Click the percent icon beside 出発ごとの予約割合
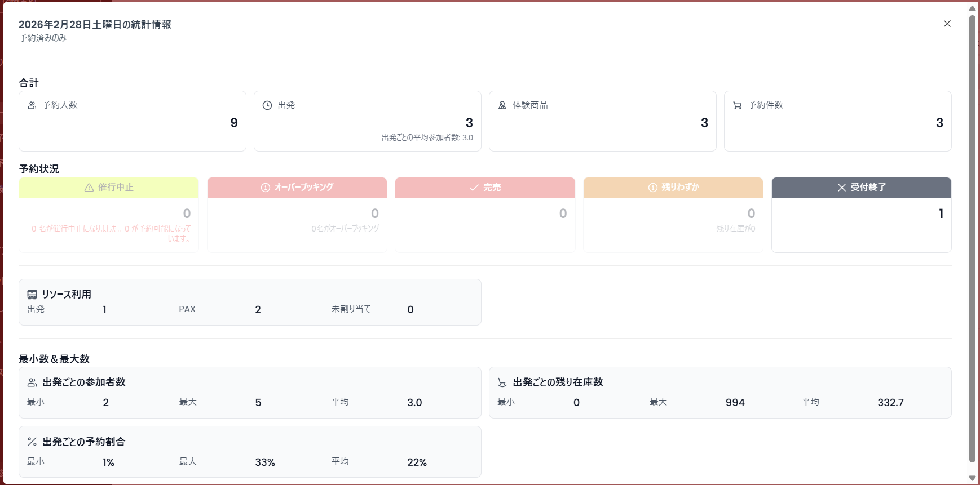This screenshot has width=980, height=485. click(x=32, y=442)
